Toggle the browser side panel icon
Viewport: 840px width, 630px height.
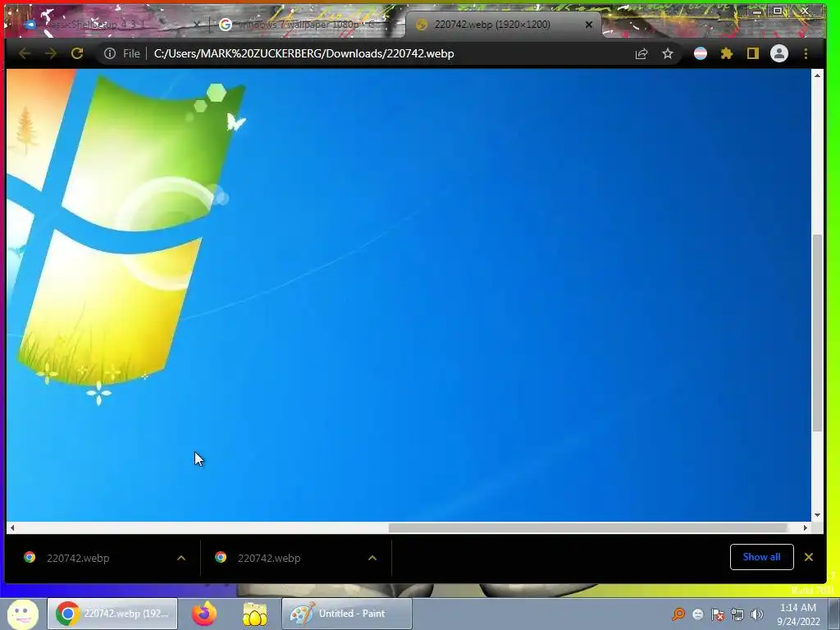[x=753, y=53]
